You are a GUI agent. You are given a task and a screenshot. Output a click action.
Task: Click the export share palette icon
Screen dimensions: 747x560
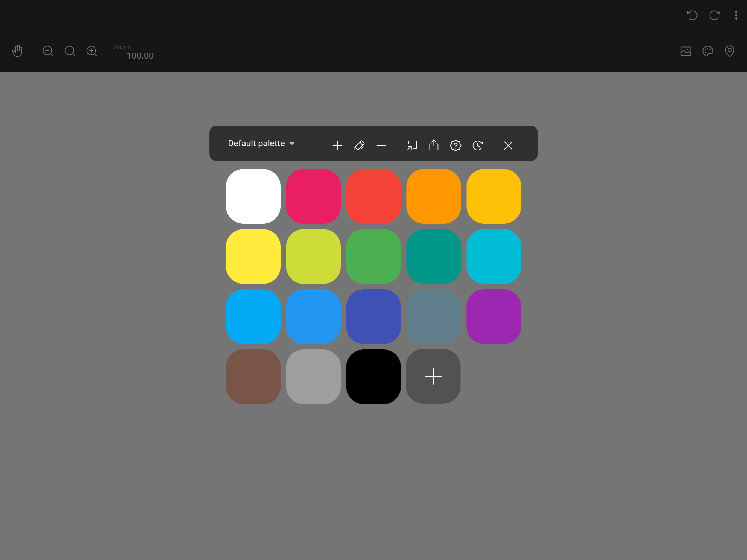point(434,145)
